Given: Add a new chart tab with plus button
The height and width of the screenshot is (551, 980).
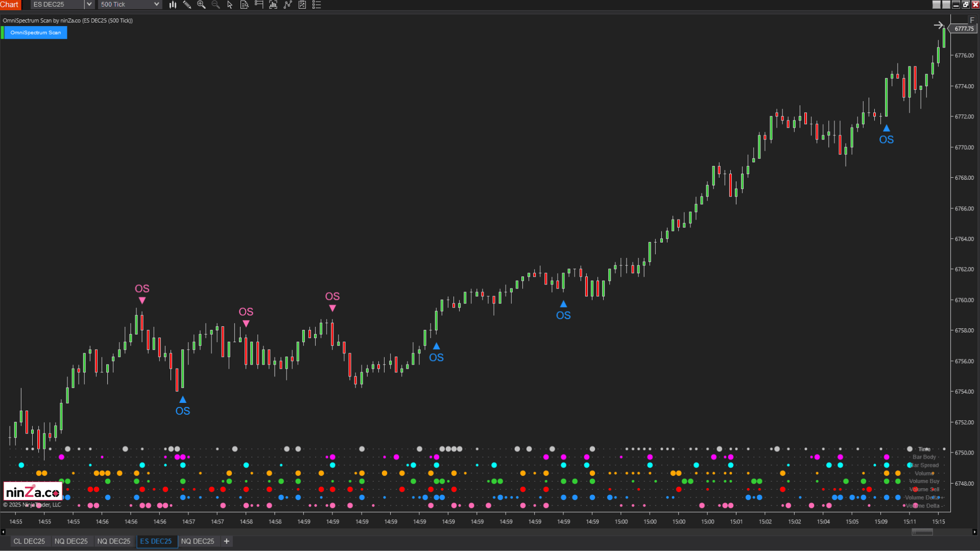Looking at the screenshot, I should (x=227, y=541).
